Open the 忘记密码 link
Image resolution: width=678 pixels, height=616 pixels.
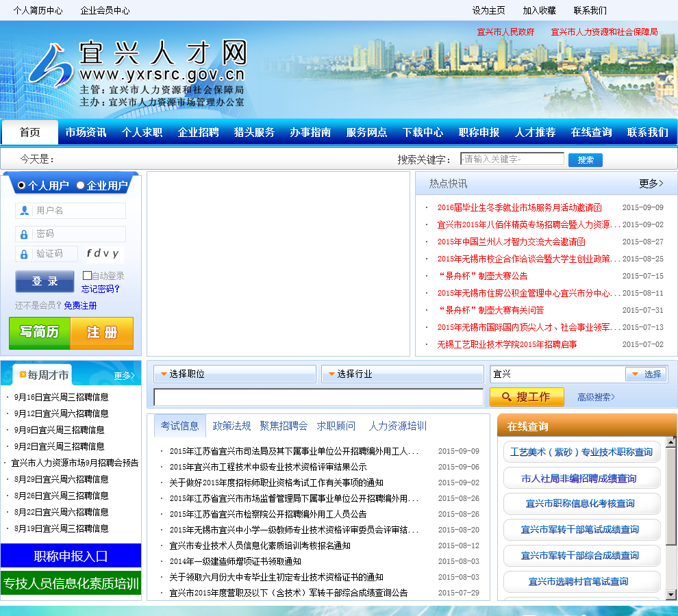100,289
